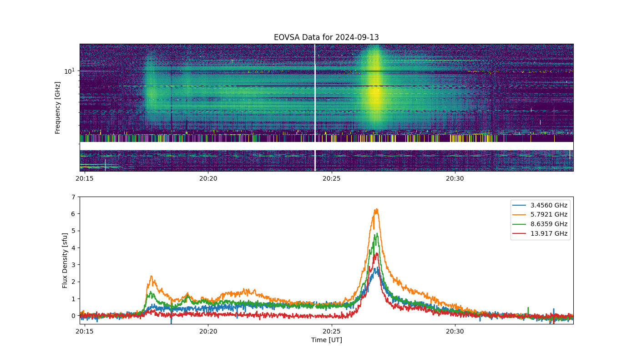Click the orange line sample in legend

tap(519, 215)
